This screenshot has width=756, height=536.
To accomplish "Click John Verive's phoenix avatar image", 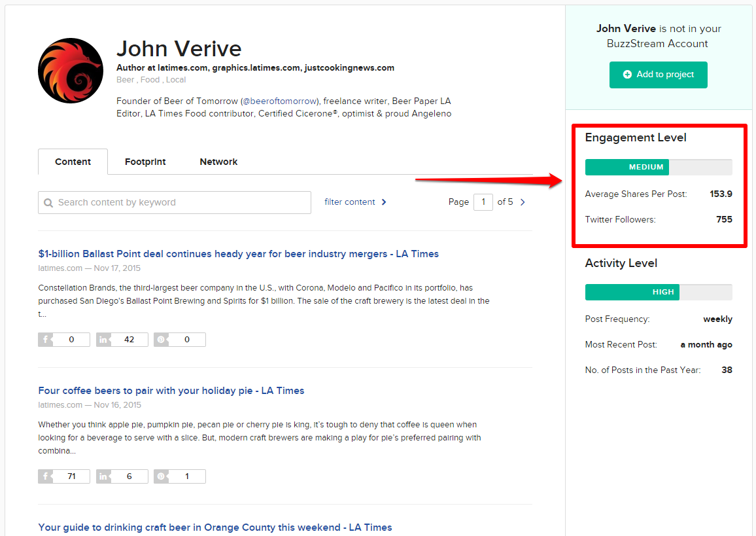I will coord(70,70).
